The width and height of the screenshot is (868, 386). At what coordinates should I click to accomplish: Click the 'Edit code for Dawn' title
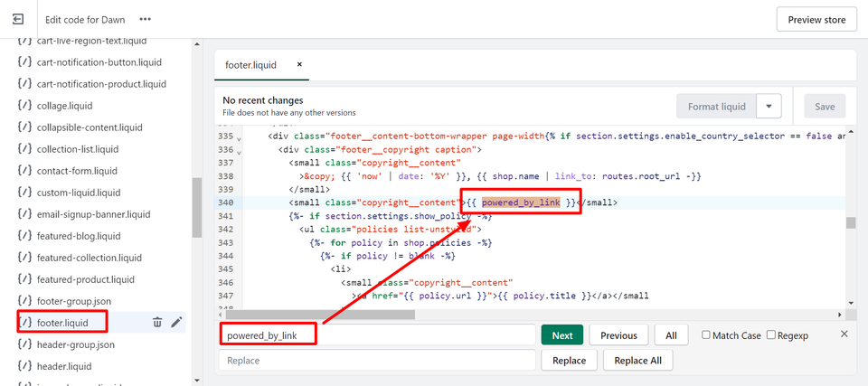(x=85, y=19)
